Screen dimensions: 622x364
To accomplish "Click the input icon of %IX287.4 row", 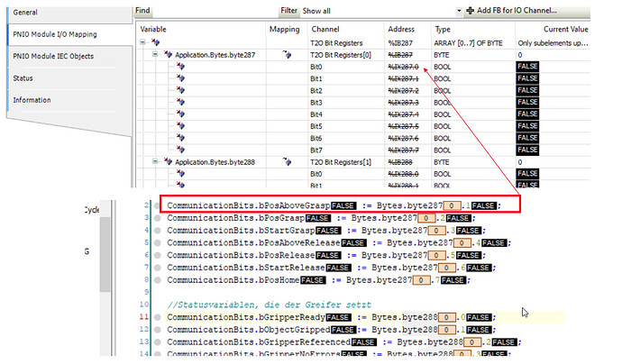I will (181, 114).
